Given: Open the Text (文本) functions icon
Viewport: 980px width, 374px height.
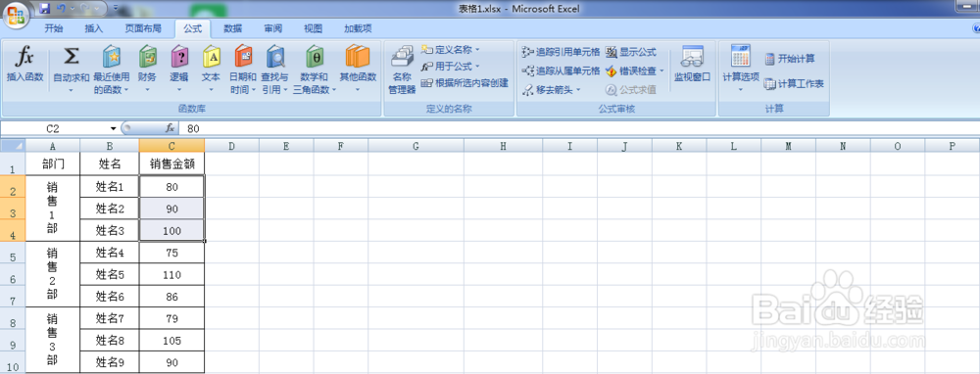Looking at the screenshot, I should coord(212,58).
